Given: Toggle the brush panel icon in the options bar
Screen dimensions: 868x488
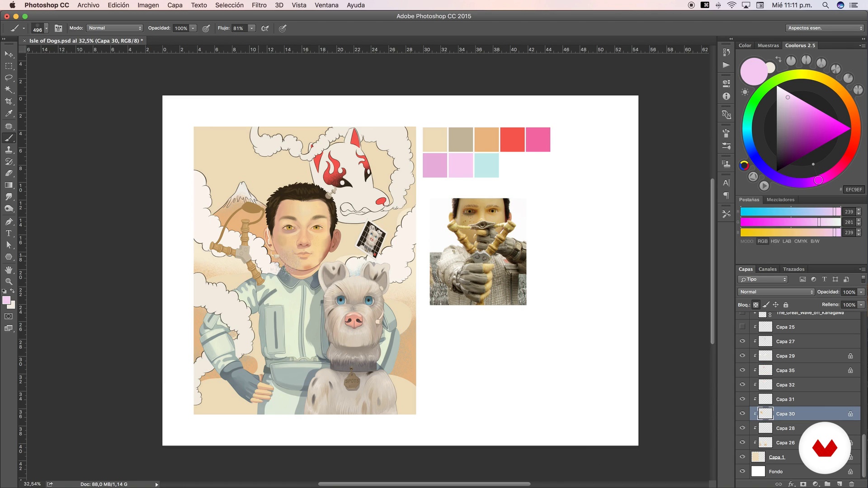Looking at the screenshot, I should click(58, 28).
